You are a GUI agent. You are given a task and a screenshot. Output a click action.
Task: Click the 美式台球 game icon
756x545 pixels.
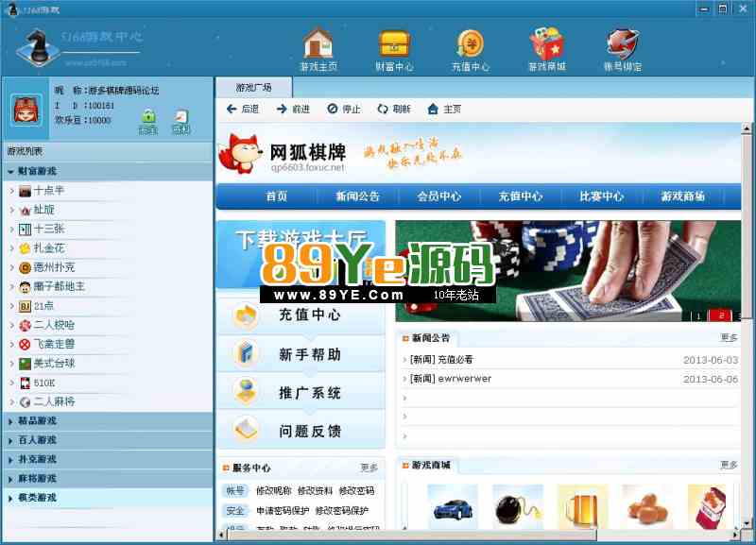(25, 364)
